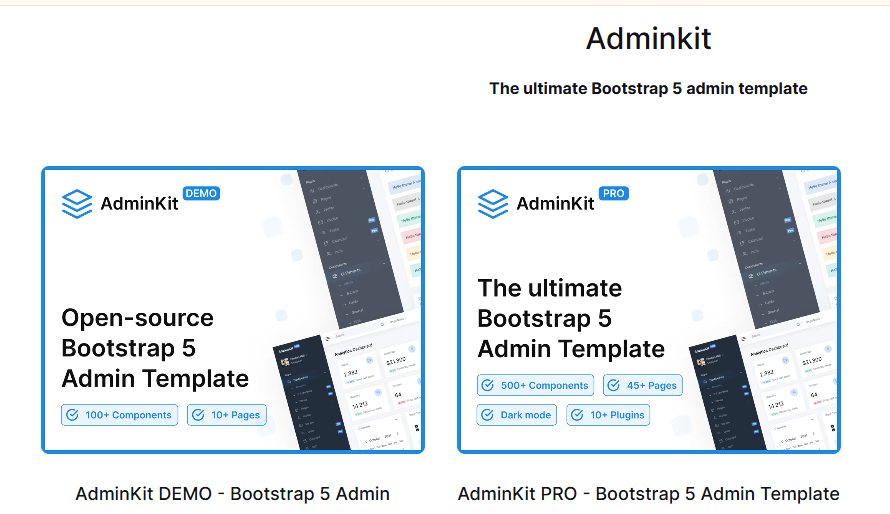This screenshot has width=890, height=514.
Task: Click the AdminKit layers logo in PRO card
Action: coord(493,204)
